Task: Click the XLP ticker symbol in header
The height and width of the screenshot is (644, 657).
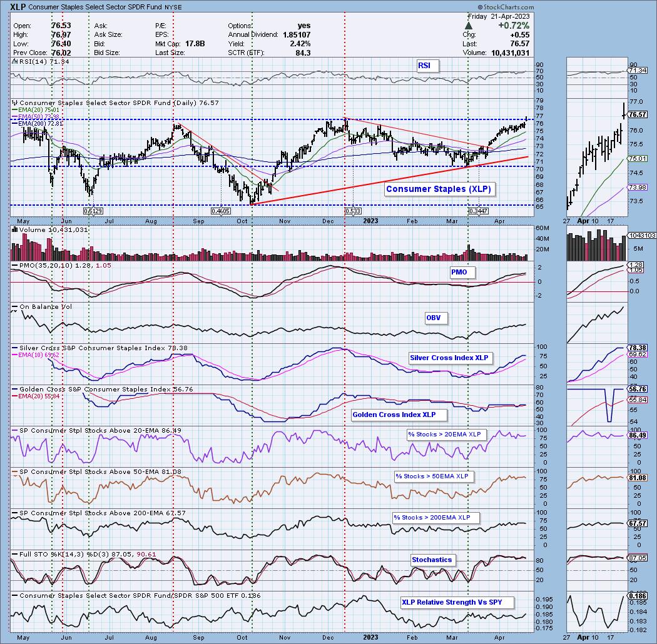Action: [x=18, y=7]
